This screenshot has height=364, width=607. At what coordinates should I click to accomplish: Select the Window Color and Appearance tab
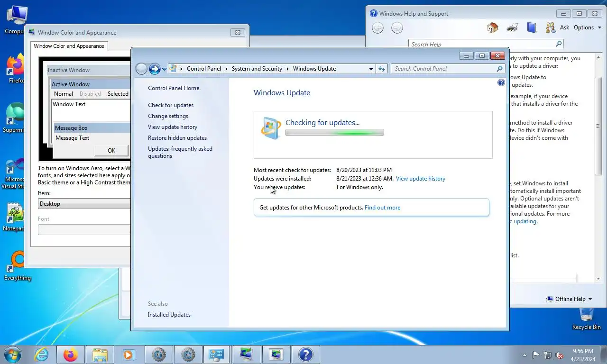click(x=69, y=46)
